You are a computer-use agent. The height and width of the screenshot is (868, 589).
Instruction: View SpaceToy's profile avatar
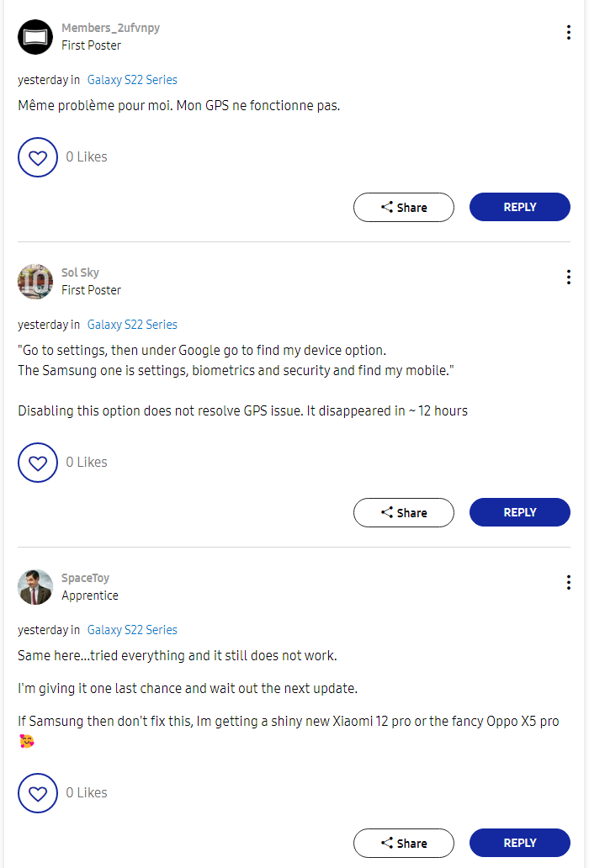[x=35, y=586]
